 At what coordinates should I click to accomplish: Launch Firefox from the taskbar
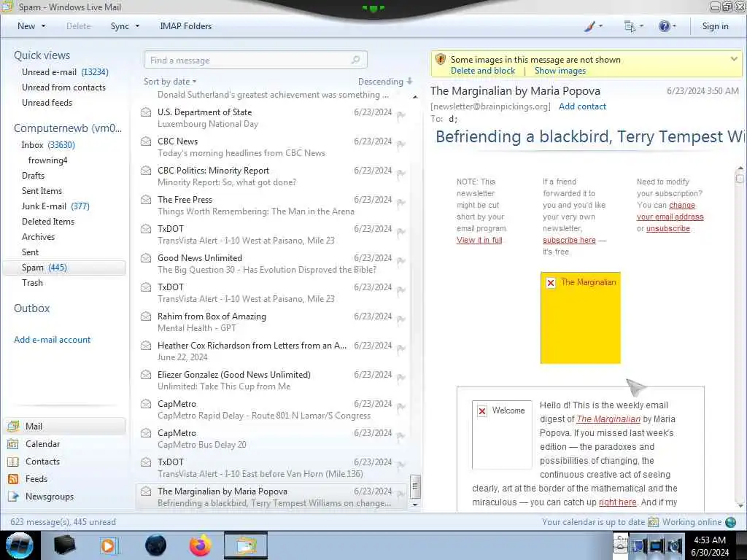pyautogui.click(x=201, y=545)
